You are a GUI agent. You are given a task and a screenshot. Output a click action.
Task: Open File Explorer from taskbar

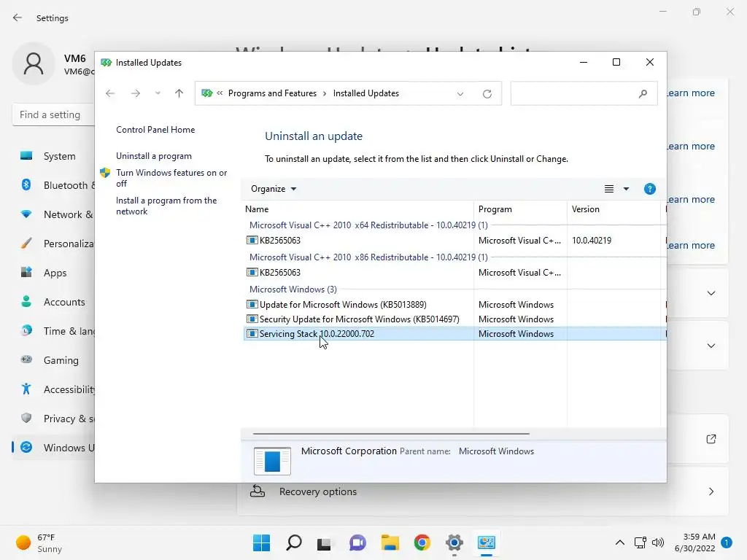point(390,542)
